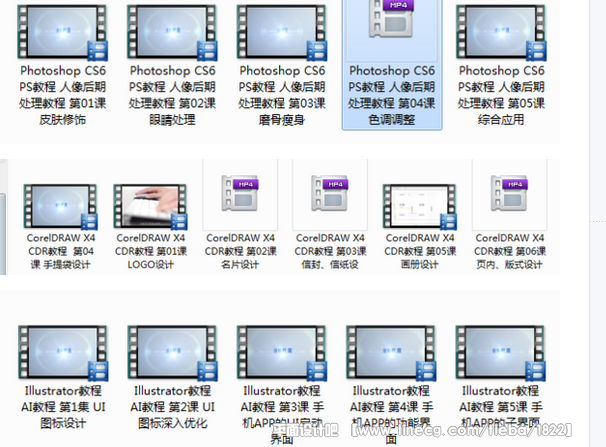The height and width of the screenshot is (447, 606).
Task: Select Photoshop CS6 第02课 眼睛处理 video icon
Action: click(x=172, y=32)
